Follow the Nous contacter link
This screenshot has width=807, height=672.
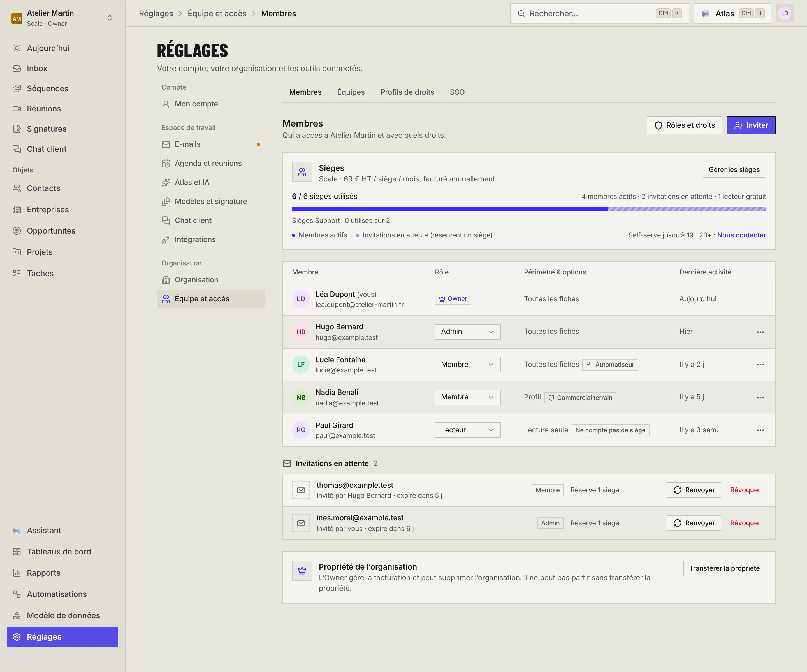tap(741, 235)
